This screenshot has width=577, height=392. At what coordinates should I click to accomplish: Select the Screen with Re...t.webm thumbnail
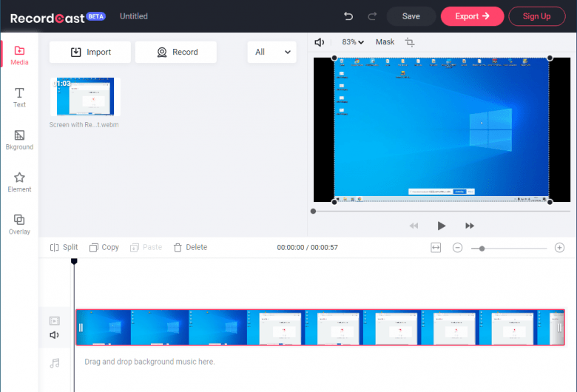pyautogui.click(x=85, y=97)
